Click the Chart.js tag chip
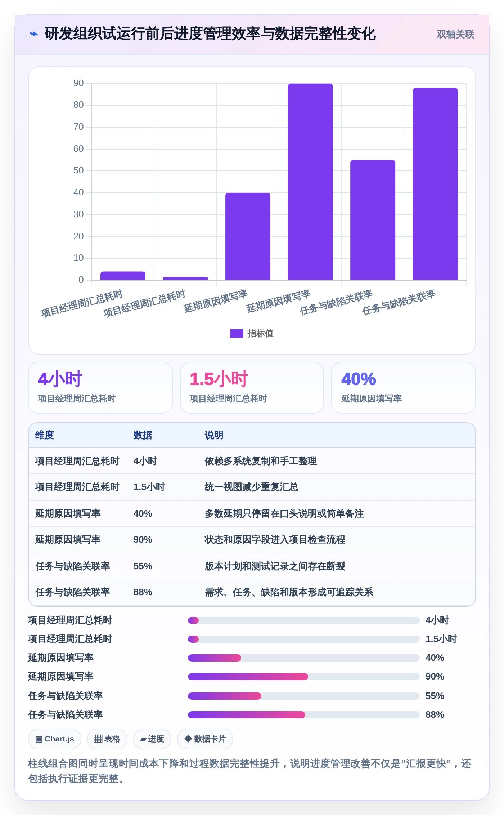The width and height of the screenshot is (504, 815). [55, 739]
